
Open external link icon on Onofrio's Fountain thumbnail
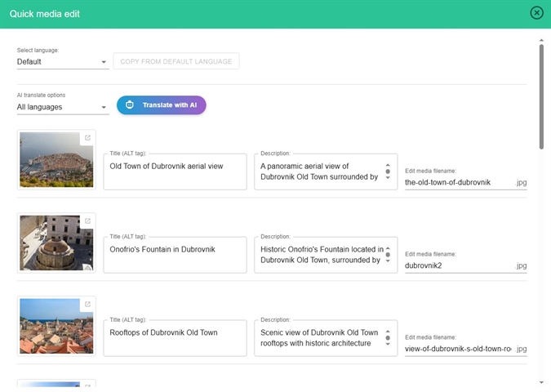coord(87,221)
